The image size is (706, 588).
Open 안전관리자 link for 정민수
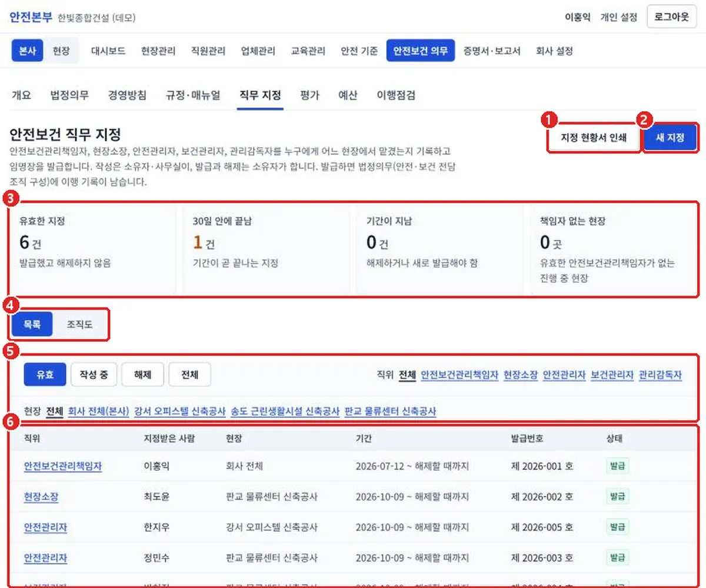[45, 558]
